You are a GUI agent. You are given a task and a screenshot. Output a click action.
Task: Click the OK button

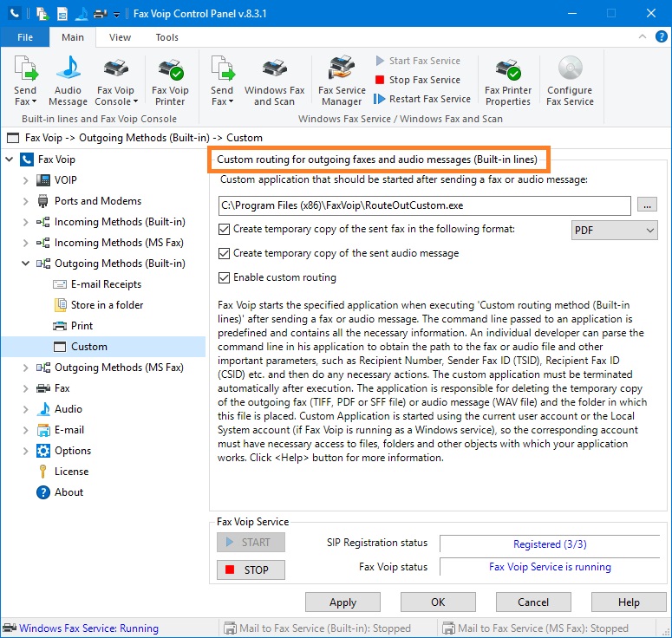[x=438, y=602]
